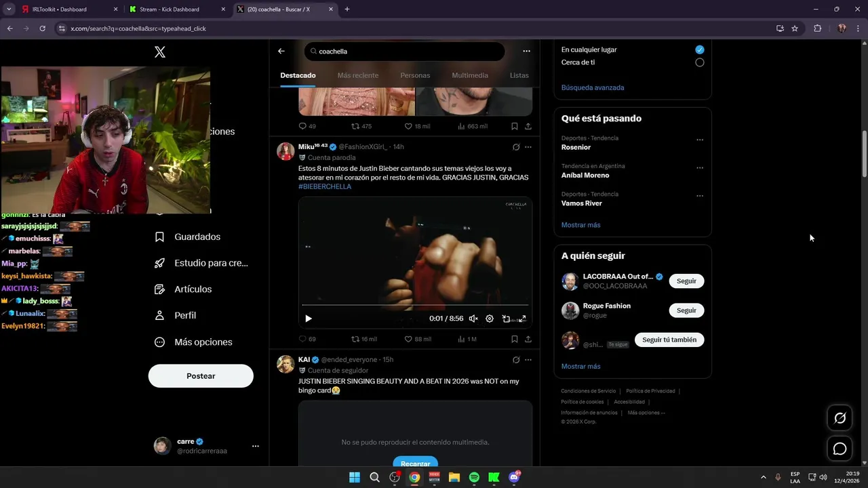Viewport: 868px width, 488px height.
Task: Reply to Miku's post (69 comments)
Action: [x=307, y=339]
